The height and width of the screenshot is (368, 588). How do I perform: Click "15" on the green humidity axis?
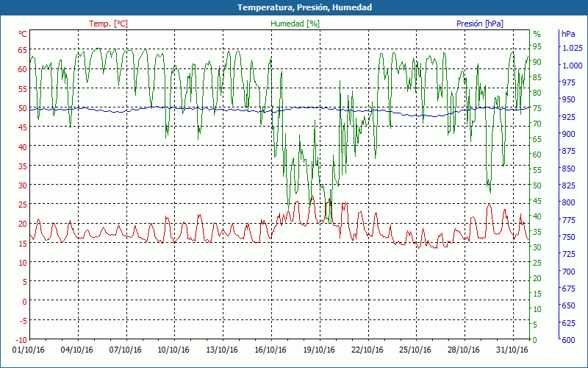[537, 294]
